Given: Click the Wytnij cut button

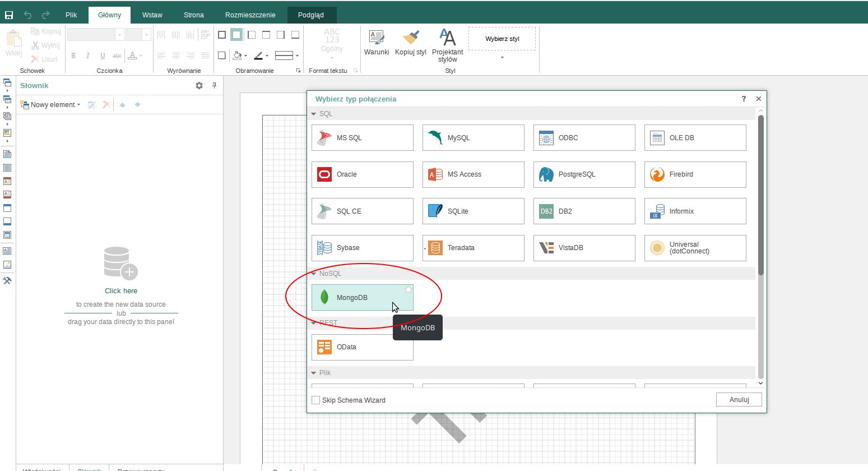Looking at the screenshot, I should 45,45.
